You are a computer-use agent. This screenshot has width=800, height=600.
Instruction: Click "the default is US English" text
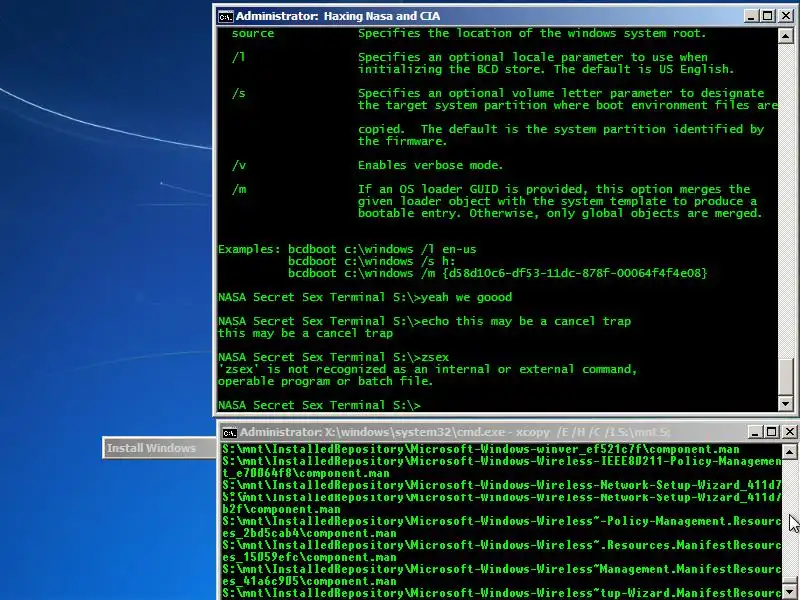(643, 69)
